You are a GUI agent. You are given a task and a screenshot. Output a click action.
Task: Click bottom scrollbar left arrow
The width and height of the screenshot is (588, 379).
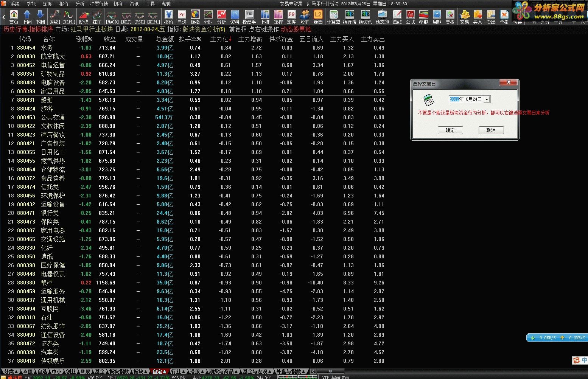pos(313,371)
